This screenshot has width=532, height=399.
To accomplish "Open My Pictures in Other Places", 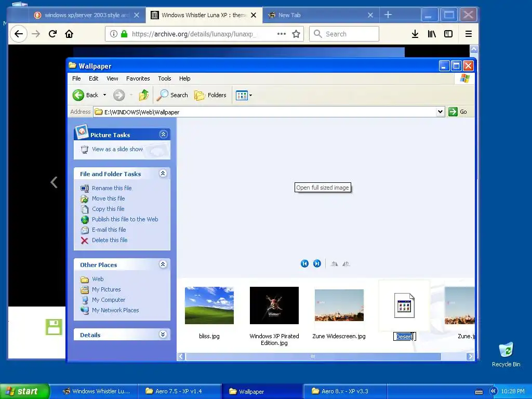I will pos(106,289).
